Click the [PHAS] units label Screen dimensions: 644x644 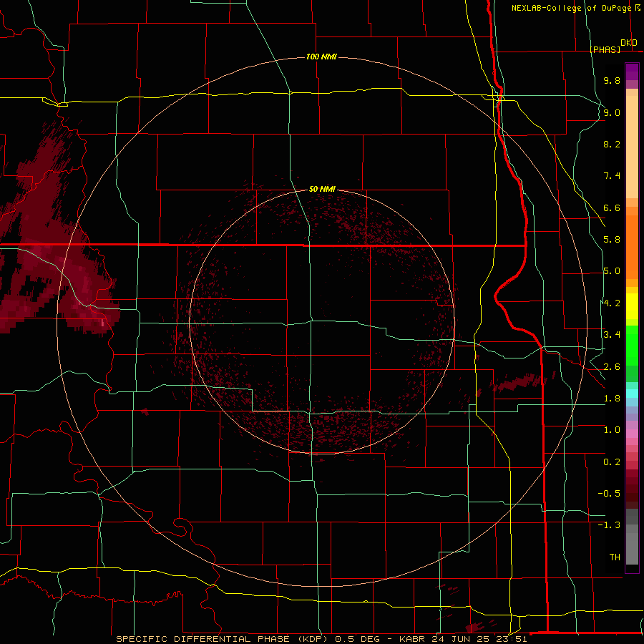point(605,50)
